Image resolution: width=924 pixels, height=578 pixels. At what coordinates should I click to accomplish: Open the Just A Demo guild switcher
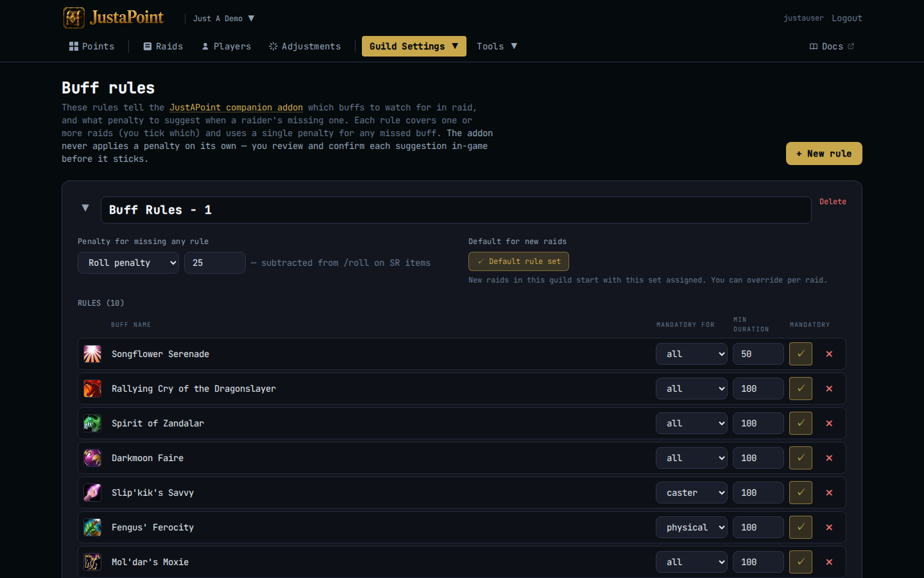click(224, 19)
